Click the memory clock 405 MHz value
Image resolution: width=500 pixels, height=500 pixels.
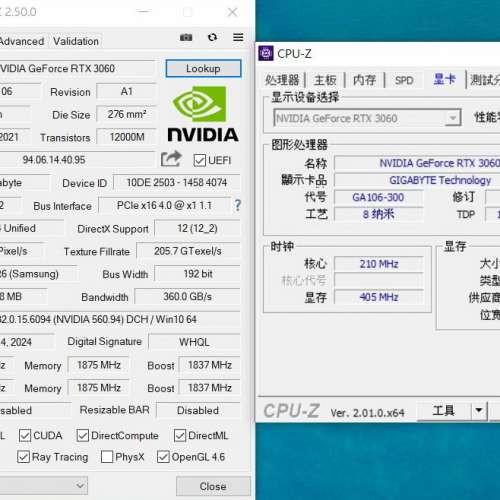[378, 297]
